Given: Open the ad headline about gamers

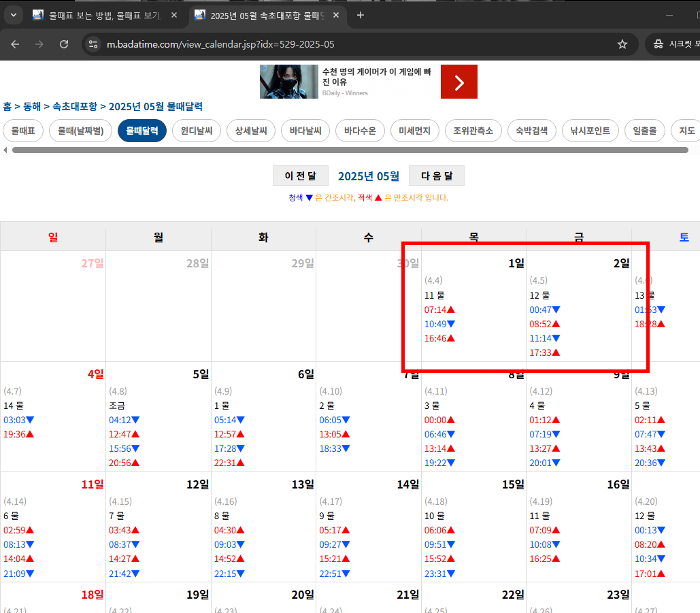Looking at the screenshot, I should pyautogui.click(x=377, y=77).
